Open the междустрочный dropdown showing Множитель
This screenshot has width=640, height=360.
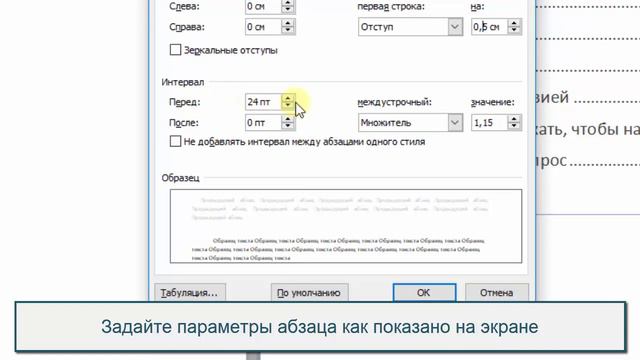pyautogui.click(x=410, y=122)
